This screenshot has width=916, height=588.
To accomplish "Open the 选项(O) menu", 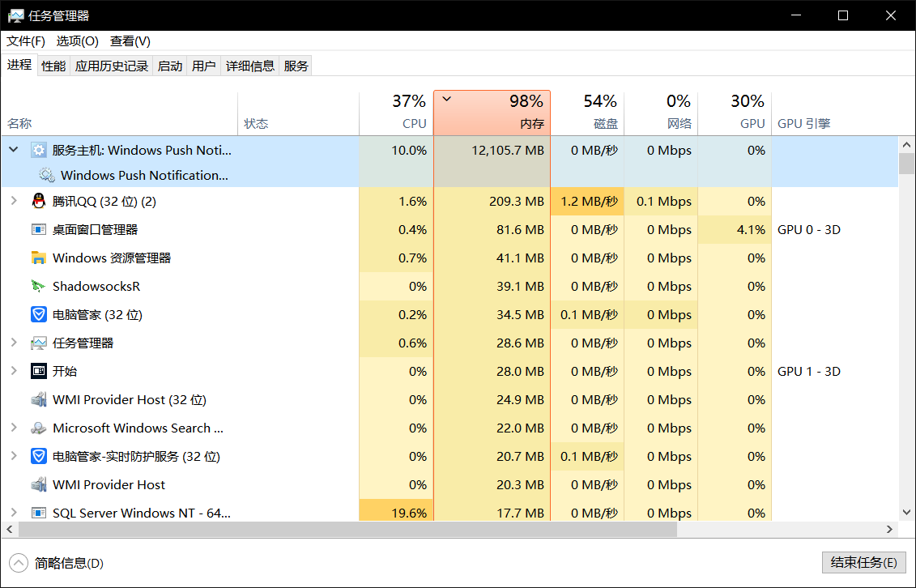I will (x=77, y=40).
